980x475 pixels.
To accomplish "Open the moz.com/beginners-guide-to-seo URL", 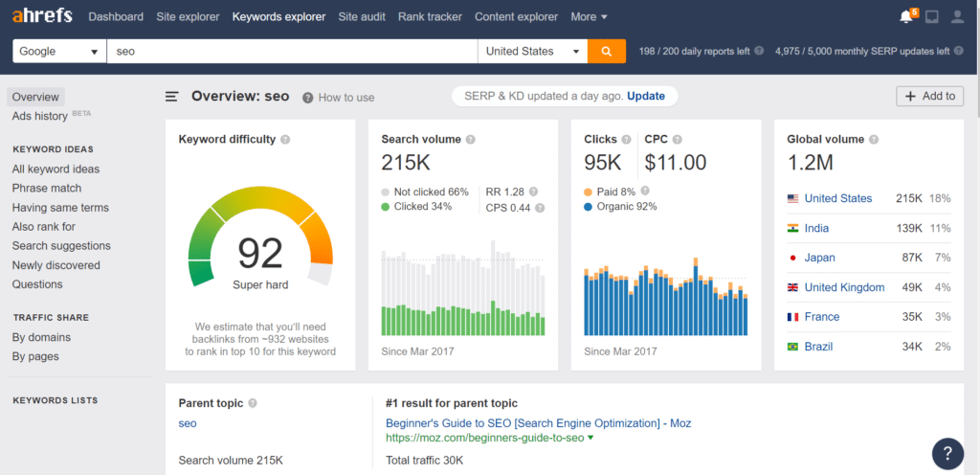I will (485, 438).
